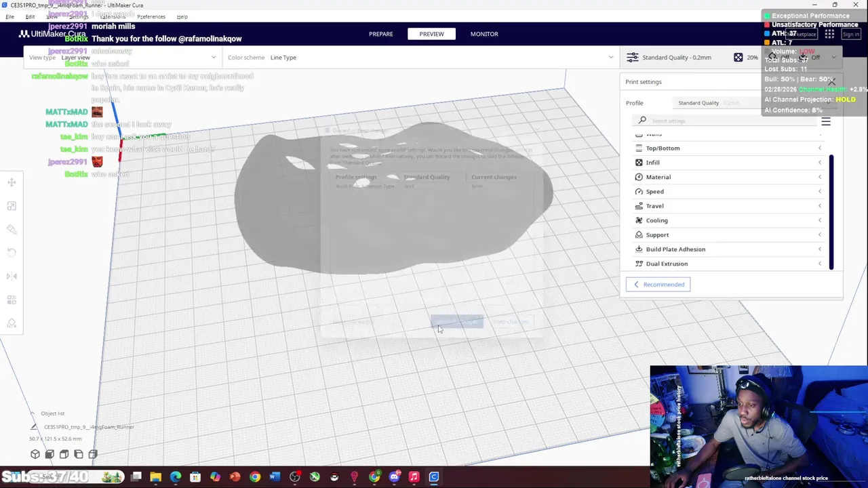Open the Edit menu

(x=30, y=16)
